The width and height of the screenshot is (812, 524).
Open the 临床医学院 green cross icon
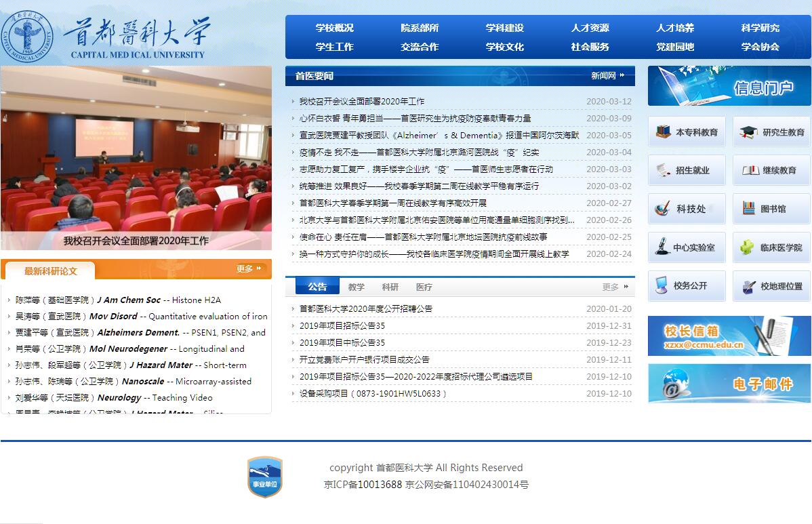tap(747, 247)
